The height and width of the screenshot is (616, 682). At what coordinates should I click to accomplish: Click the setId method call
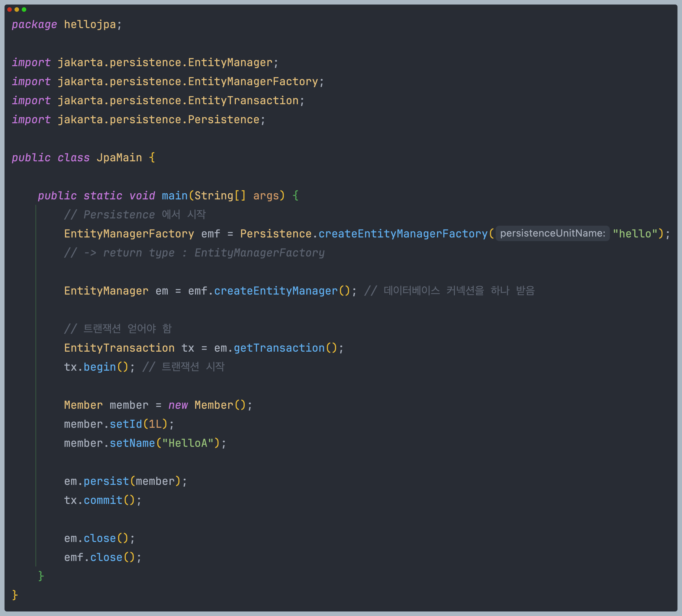click(x=126, y=424)
